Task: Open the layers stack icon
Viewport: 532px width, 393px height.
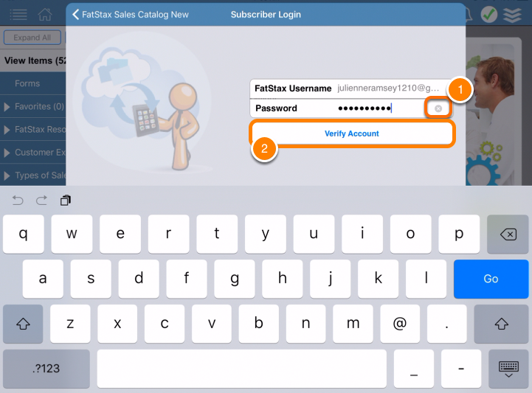Action: point(512,15)
